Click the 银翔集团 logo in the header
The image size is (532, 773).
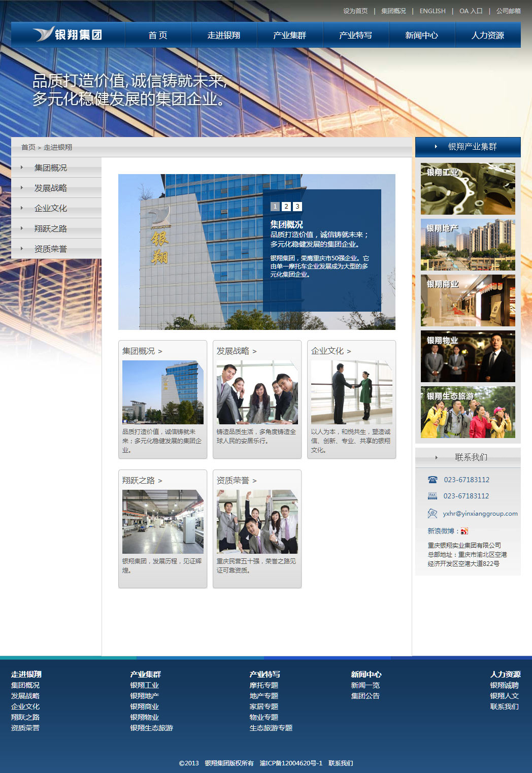pyautogui.click(x=68, y=35)
